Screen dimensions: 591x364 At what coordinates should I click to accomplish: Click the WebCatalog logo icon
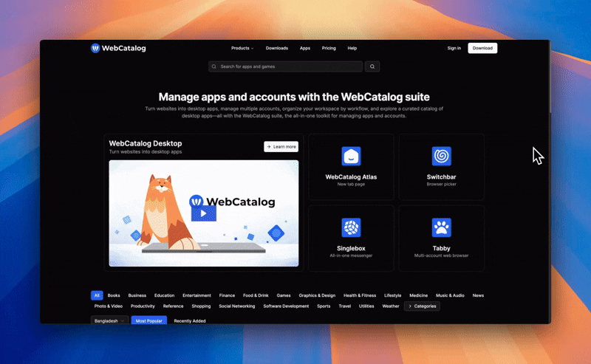[x=95, y=48]
